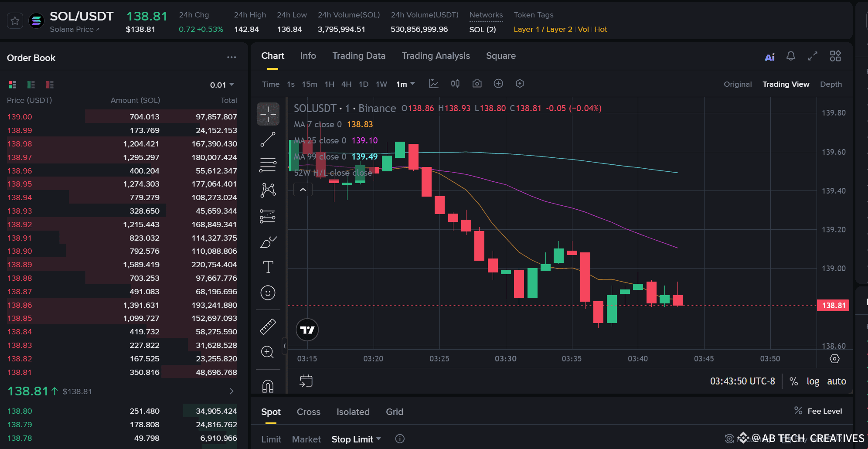Select the forecasting and measurement tool
The height and width of the screenshot is (449, 868).
coord(268,216)
